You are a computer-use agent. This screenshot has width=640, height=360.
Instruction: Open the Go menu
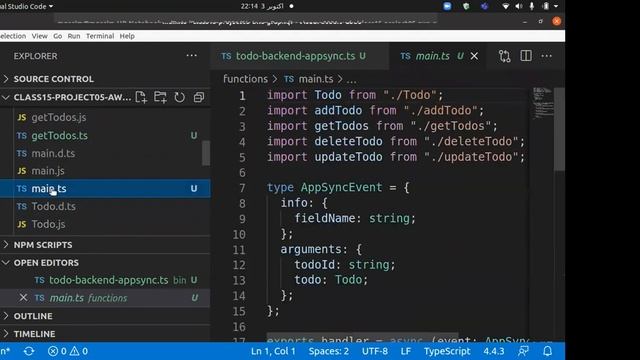pos(58,36)
